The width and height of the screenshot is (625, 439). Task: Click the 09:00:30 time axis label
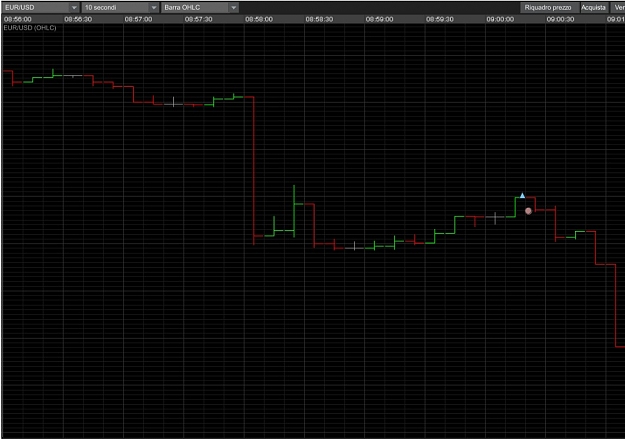point(560,19)
